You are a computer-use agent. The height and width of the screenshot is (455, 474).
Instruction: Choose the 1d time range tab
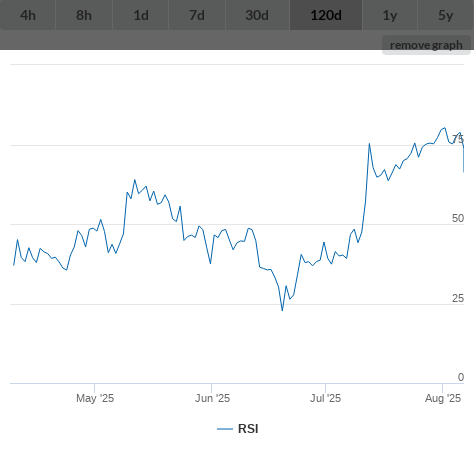click(141, 15)
